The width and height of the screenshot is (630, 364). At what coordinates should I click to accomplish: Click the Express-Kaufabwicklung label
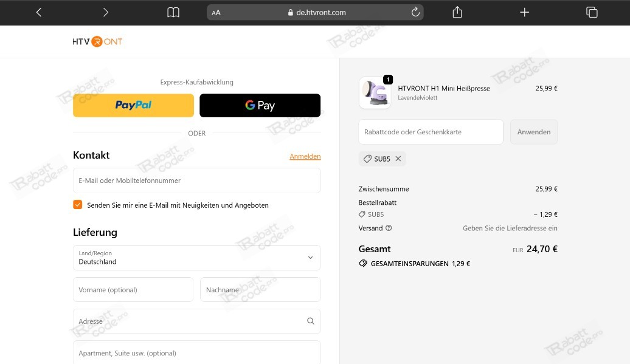[196, 82]
